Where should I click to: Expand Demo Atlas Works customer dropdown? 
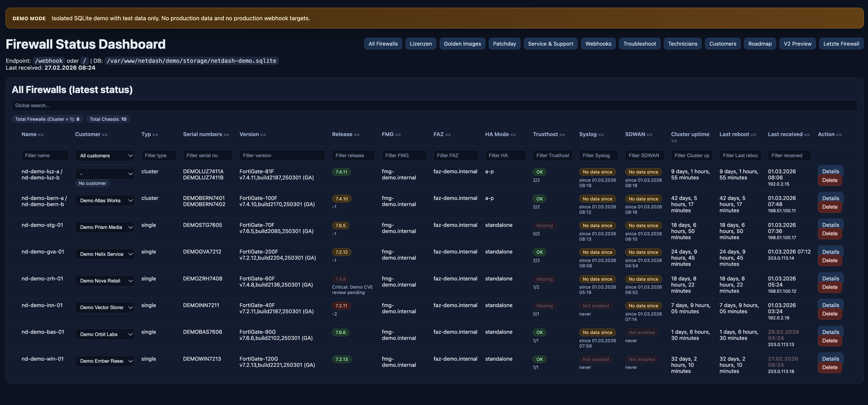(105, 201)
